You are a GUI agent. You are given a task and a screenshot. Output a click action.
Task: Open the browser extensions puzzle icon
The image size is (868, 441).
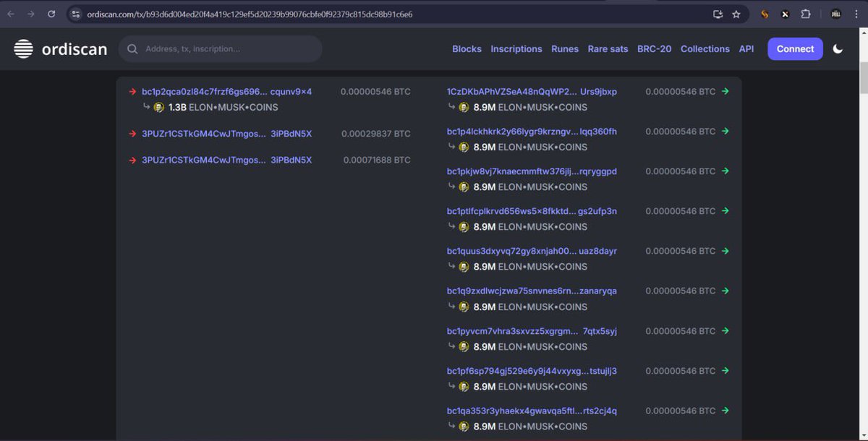[x=806, y=14]
